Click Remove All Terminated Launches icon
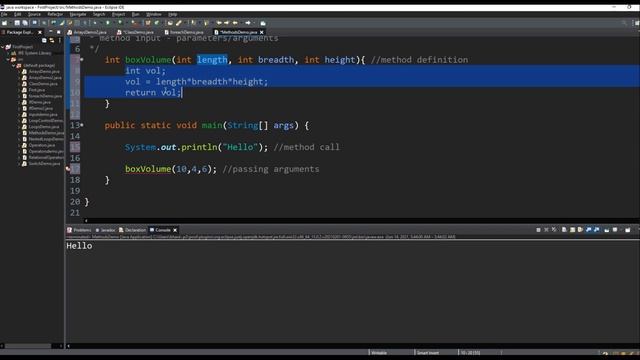This screenshot has width=640, height=360. click(554, 230)
